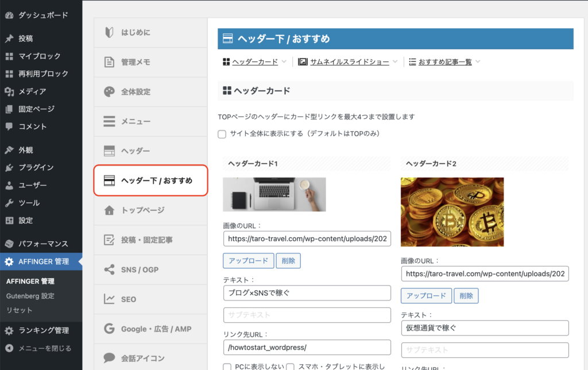Go to the SEO tab
Viewport: 588px width, 370px height.
[151, 299]
